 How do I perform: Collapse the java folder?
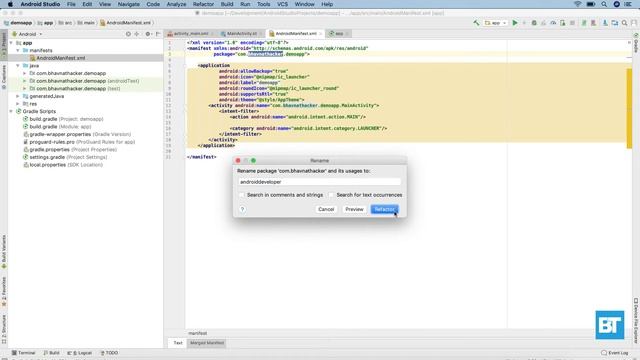[18, 66]
